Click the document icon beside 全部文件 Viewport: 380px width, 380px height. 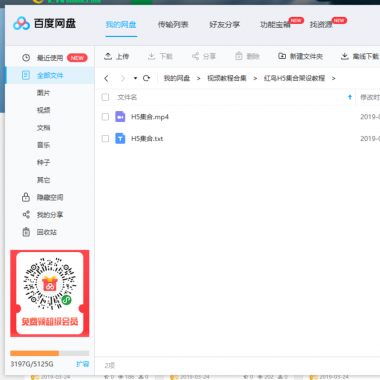tap(26, 75)
